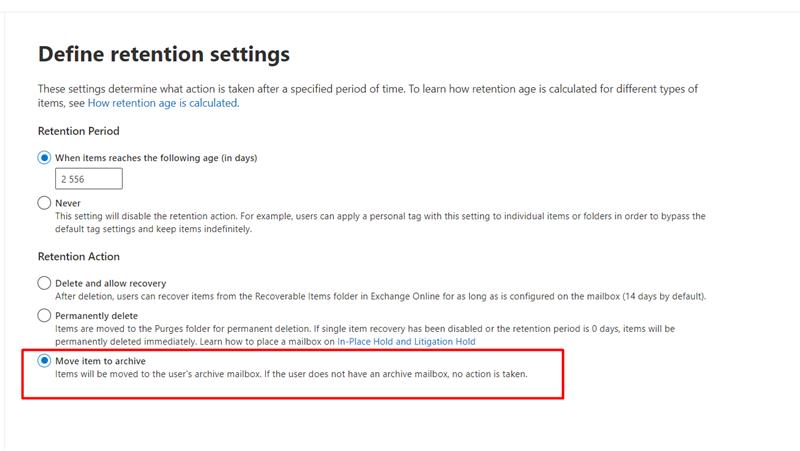Image resolution: width=800 pixels, height=451 pixels.
Task: Select the "Move item to archive" radio button
Action: 44,361
